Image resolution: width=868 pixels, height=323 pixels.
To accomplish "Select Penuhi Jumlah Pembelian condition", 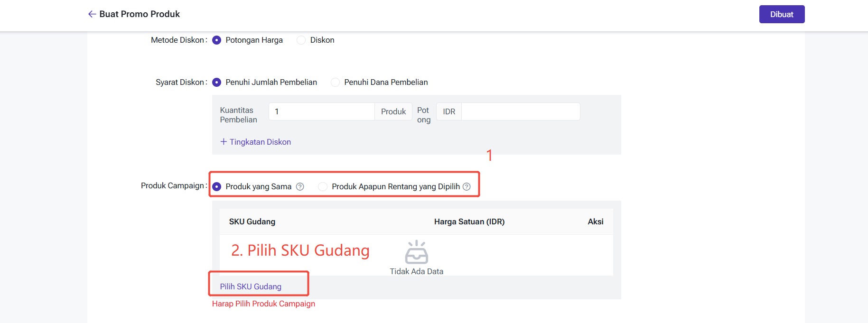I will (217, 83).
